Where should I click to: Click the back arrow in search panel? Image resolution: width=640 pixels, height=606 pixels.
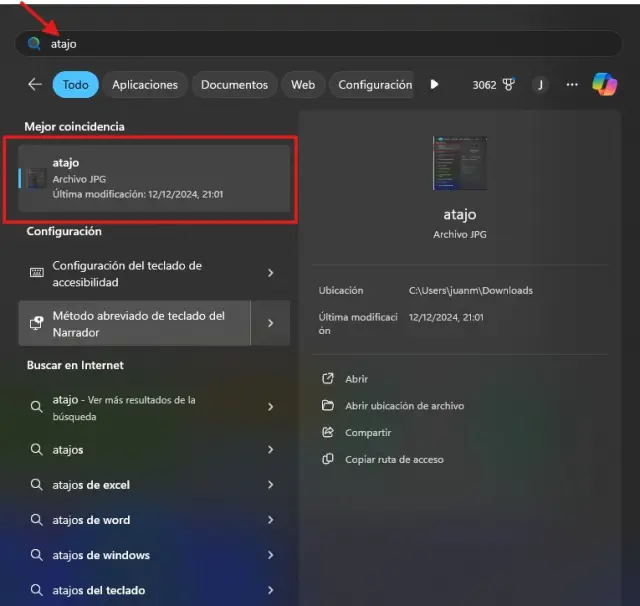click(x=35, y=85)
